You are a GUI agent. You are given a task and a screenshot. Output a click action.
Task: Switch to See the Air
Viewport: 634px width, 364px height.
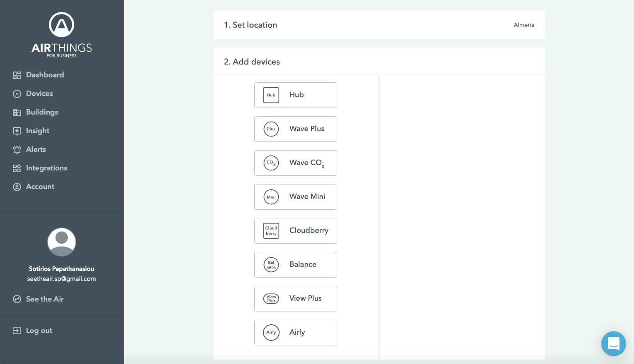[x=45, y=299]
